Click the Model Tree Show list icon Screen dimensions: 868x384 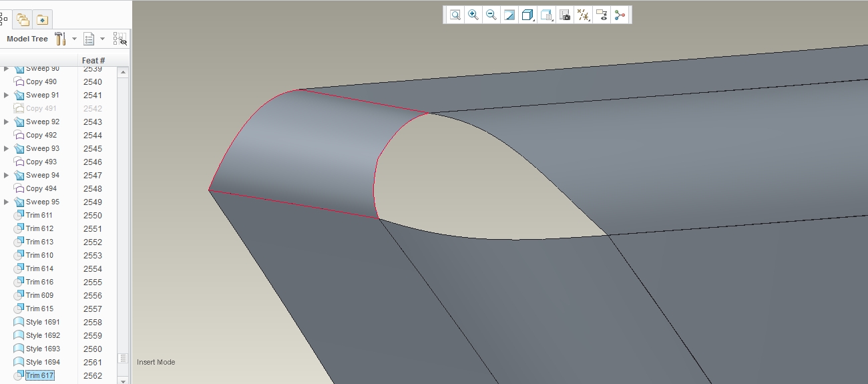tap(89, 39)
